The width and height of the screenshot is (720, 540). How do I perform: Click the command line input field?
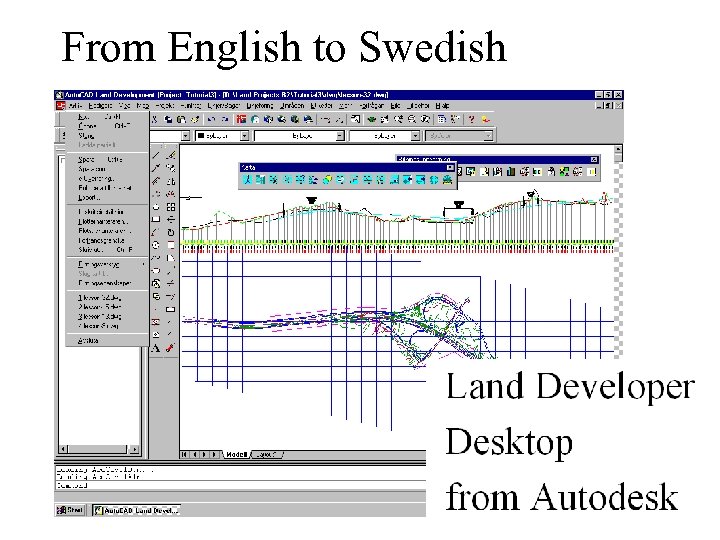[240, 486]
